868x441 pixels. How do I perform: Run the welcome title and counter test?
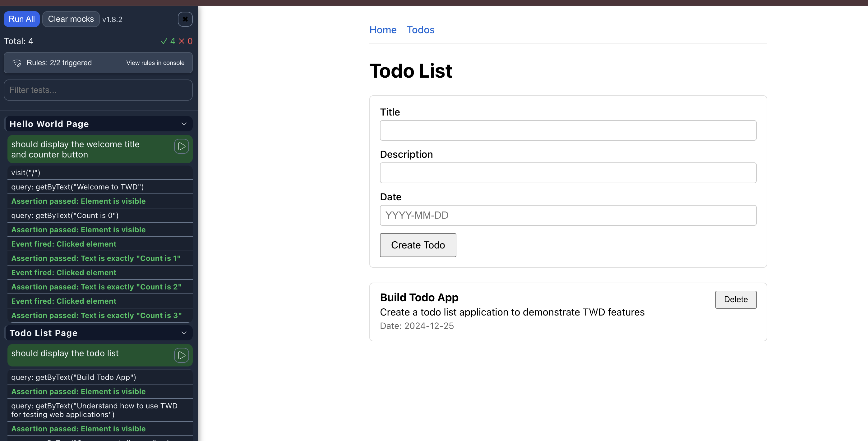(x=181, y=147)
